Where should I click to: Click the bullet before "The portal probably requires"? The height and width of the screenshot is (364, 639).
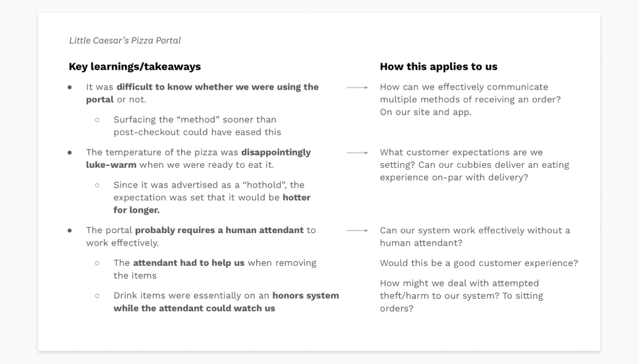[x=70, y=231]
